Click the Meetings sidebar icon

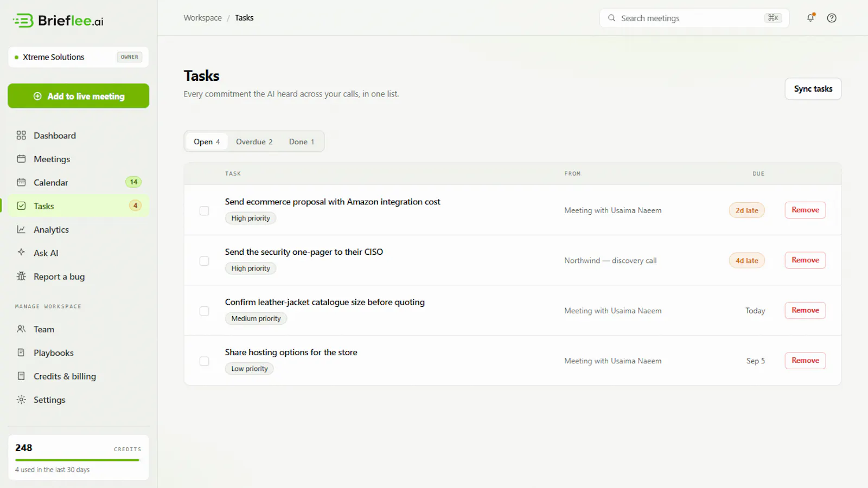click(x=21, y=159)
